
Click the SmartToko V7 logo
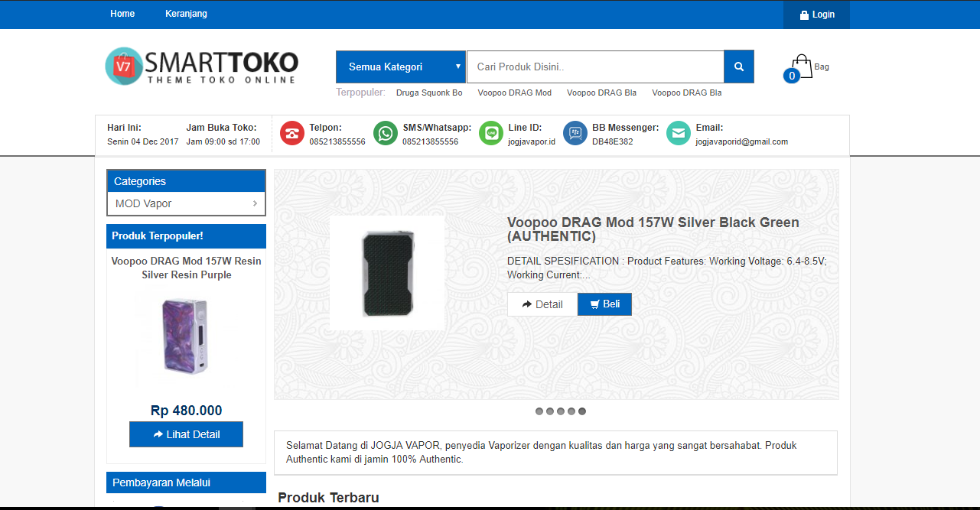pyautogui.click(x=202, y=66)
